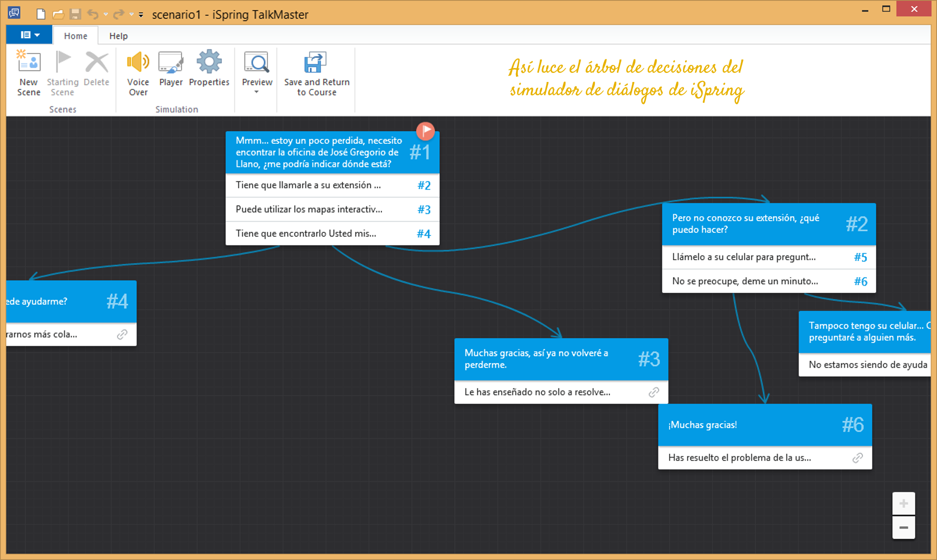This screenshot has width=937, height=560.
Task: Click the TalkMaster app icon in title bar
Action: point(14,13)
